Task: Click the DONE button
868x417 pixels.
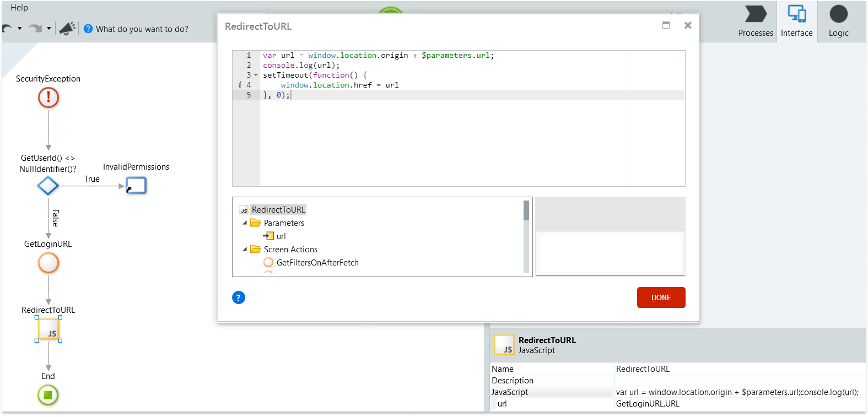Action: tap(661, 297)
